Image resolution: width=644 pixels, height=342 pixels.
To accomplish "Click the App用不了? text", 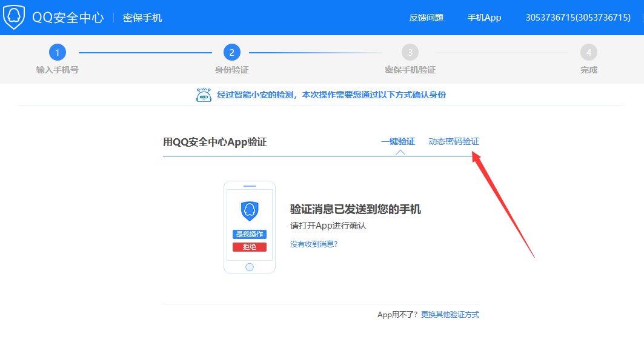I will click(x=397, y=315).
